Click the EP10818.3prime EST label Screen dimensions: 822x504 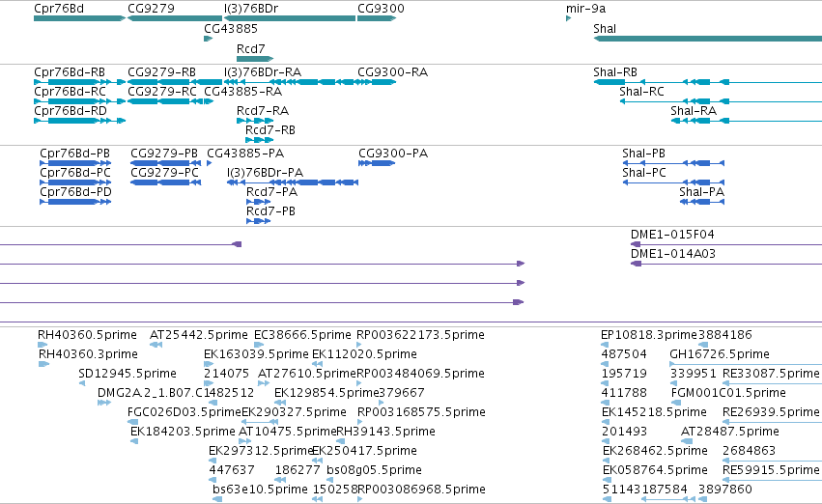649,335
